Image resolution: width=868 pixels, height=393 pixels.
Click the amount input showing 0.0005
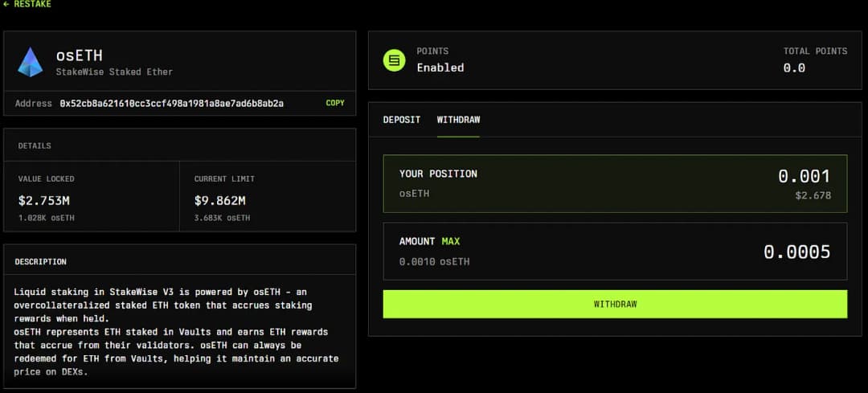click(x=796, y=252)
